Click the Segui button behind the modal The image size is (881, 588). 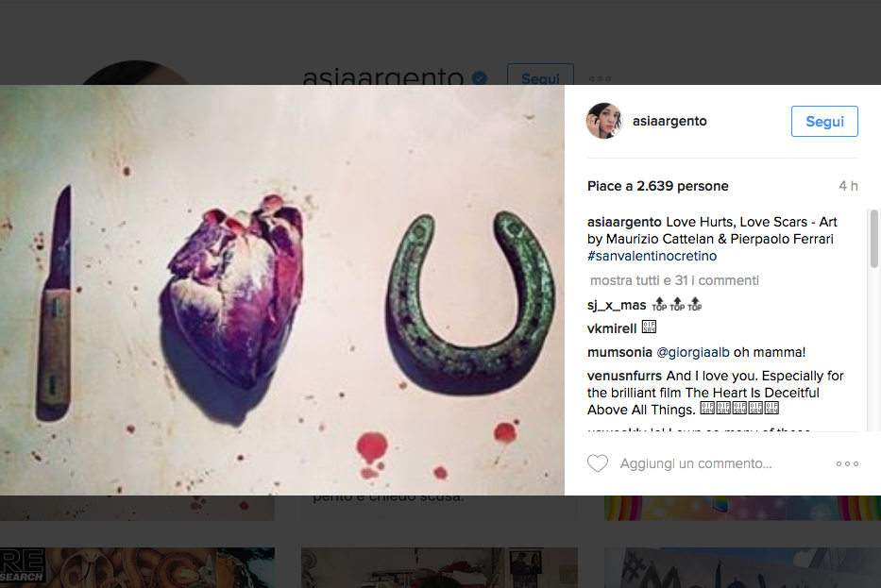tap(540, 79)
